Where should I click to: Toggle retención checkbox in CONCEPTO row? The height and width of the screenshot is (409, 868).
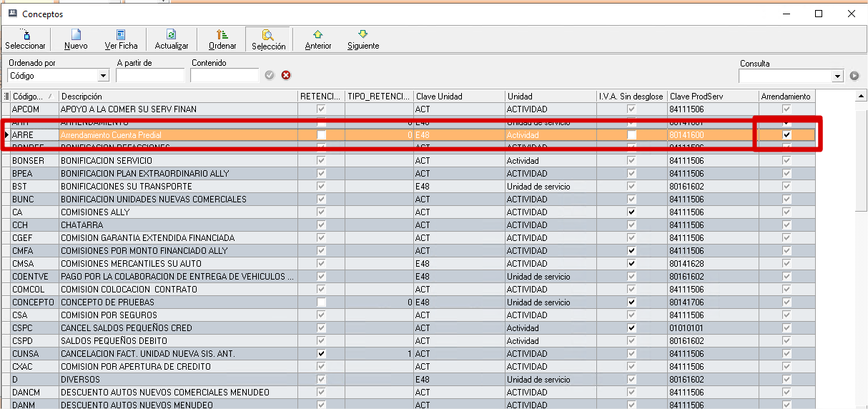[321, 302]
